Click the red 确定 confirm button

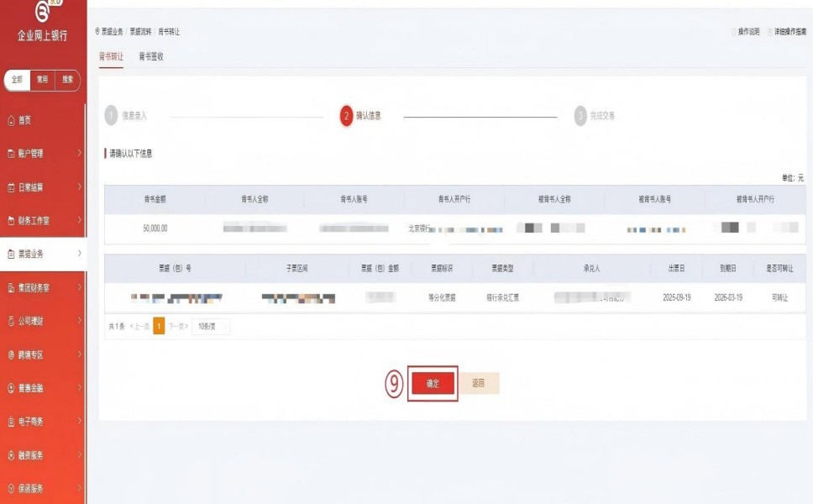(433, 383)
